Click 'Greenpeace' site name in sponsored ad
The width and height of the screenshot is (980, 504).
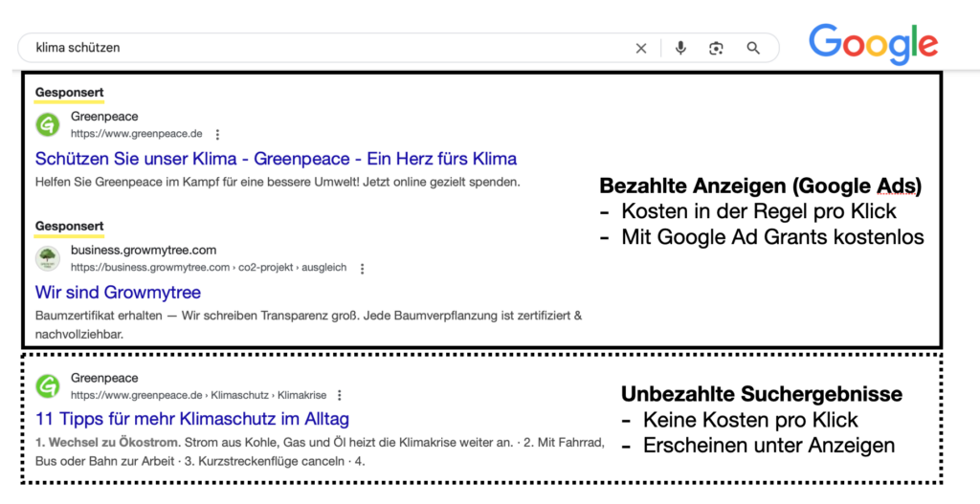(104, 116)
